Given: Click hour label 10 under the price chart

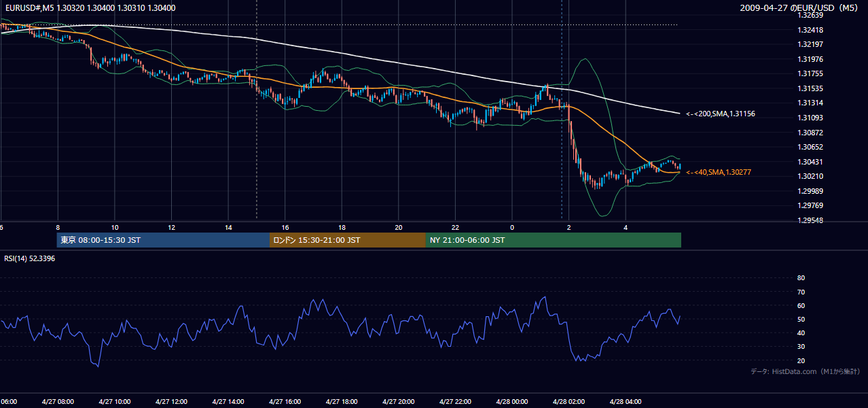Looking at the screenshot, I should coord(115,228).
